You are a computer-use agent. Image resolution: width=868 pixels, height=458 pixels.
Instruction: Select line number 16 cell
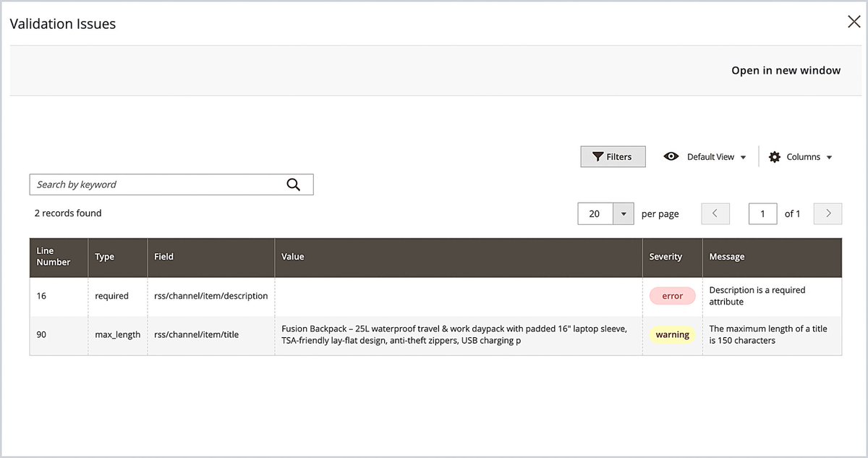[59, 296]
